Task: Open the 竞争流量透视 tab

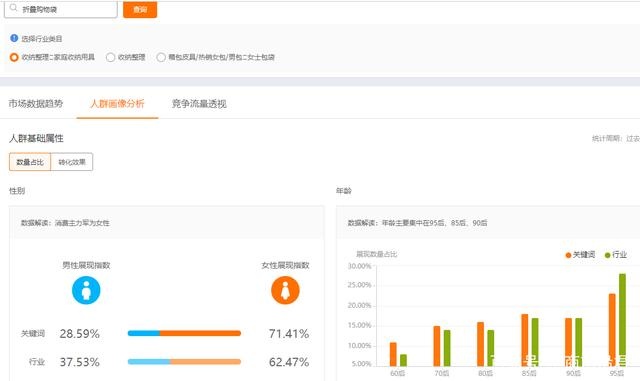Action: pyautogui.click(x=199, y=104)
